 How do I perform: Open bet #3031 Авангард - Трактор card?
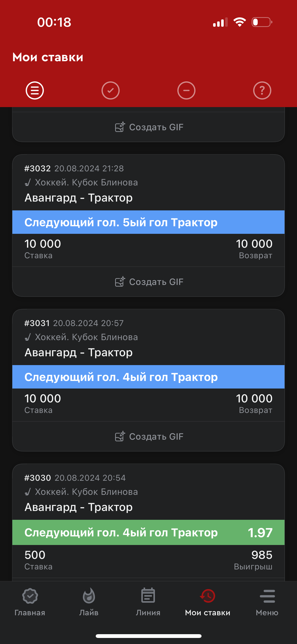click(x=79, y=352)
